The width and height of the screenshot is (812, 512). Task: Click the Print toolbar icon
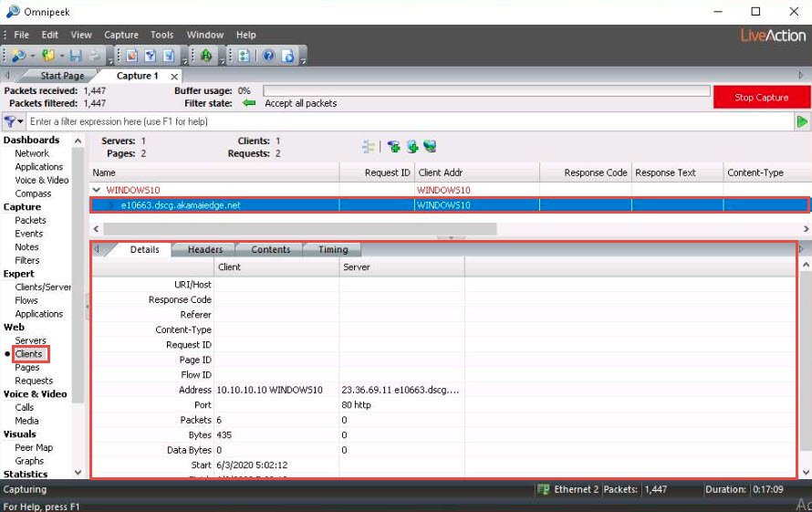pos(95,55)
